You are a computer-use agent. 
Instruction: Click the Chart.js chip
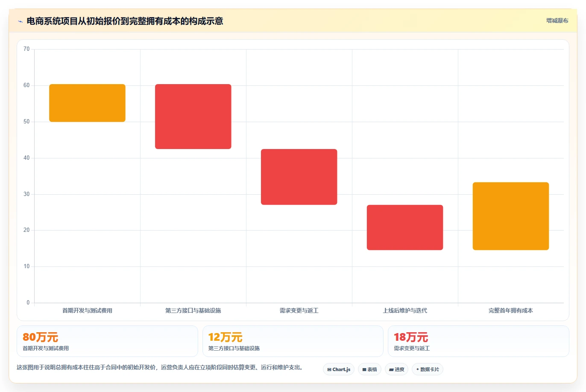coord(339,369)
